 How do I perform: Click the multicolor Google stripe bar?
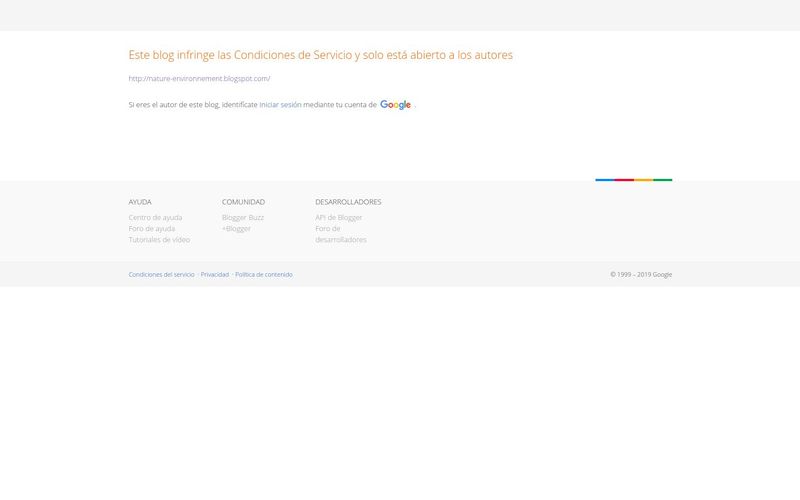(x=634, y=180)
